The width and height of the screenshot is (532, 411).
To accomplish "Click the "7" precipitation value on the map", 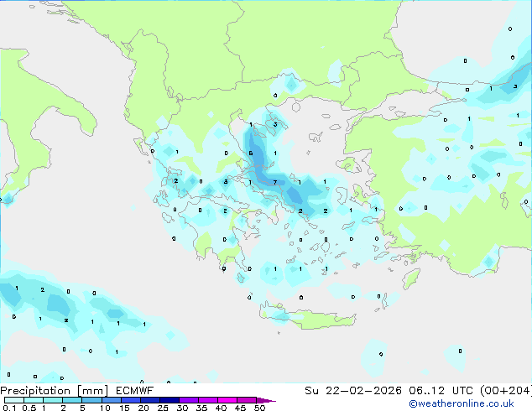I will click(275, 183).
